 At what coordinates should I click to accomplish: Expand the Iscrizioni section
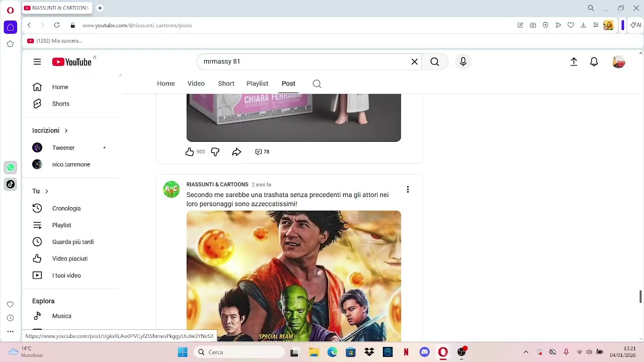[50, 130]
